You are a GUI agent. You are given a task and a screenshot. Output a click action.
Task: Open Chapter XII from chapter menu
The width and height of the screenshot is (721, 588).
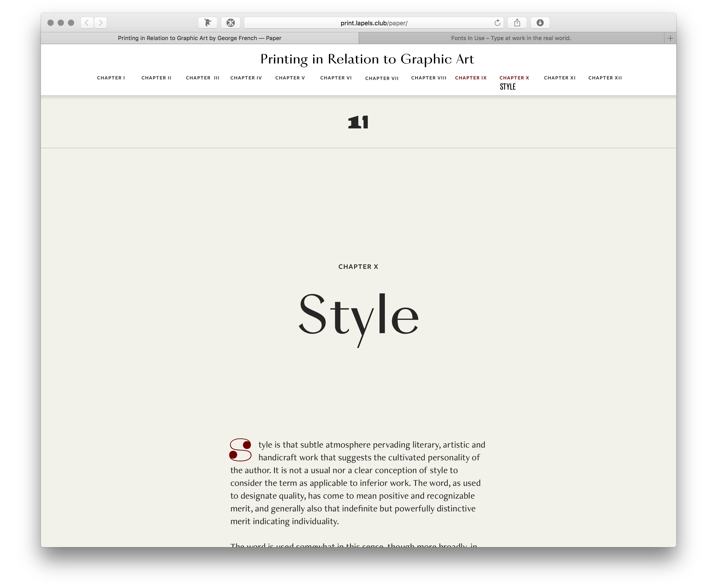[x=605, y=78]
